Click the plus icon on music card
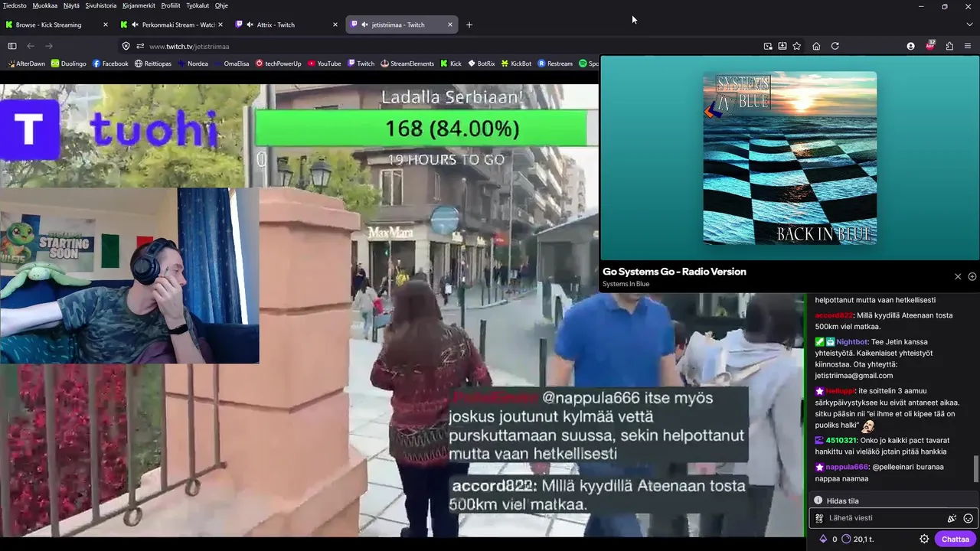 click(x=972, y=276)
